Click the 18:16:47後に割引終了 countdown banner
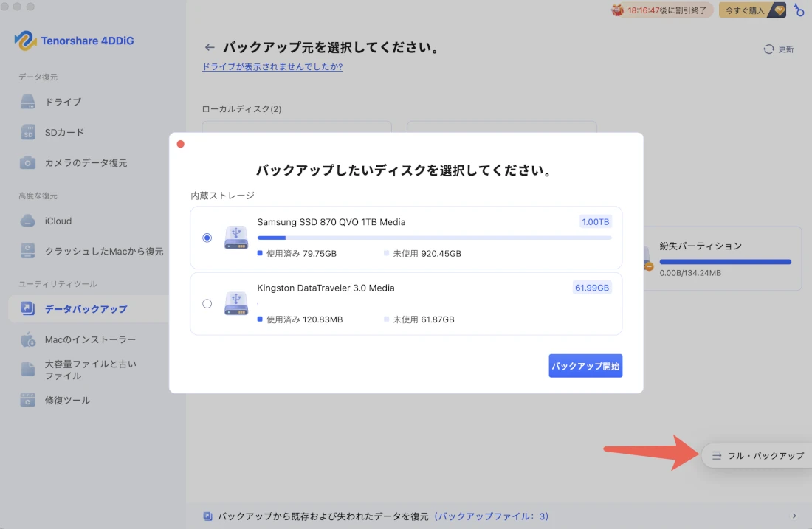Image resolution: width=812 pixels, height=529 pixels. (x=662, y=10)
